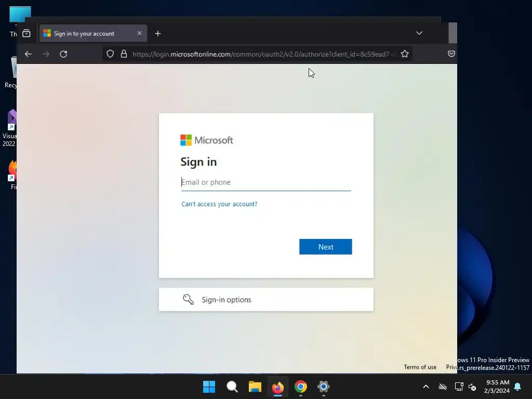Screen dimensions: 532x399
Task: Reload the current page
Action: (63, 54)
